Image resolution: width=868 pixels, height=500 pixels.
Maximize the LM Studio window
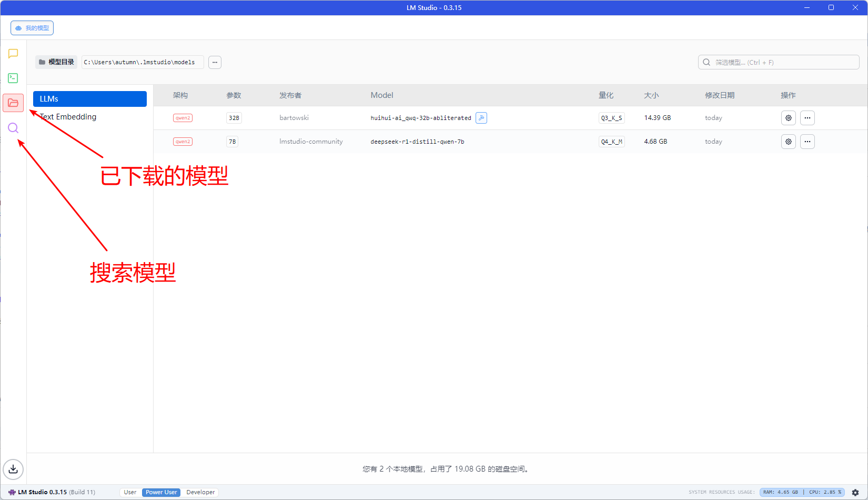(831, 7)
